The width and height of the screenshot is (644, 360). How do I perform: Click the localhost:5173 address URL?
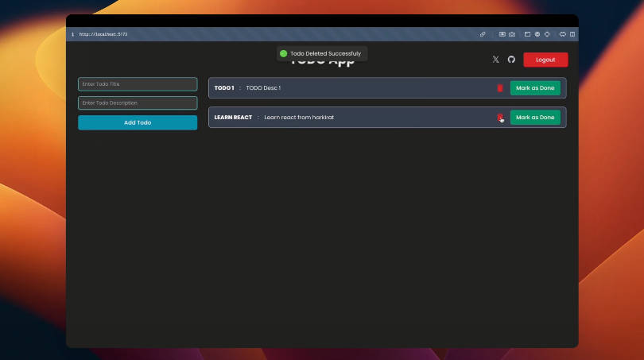(x=103, y=34)
